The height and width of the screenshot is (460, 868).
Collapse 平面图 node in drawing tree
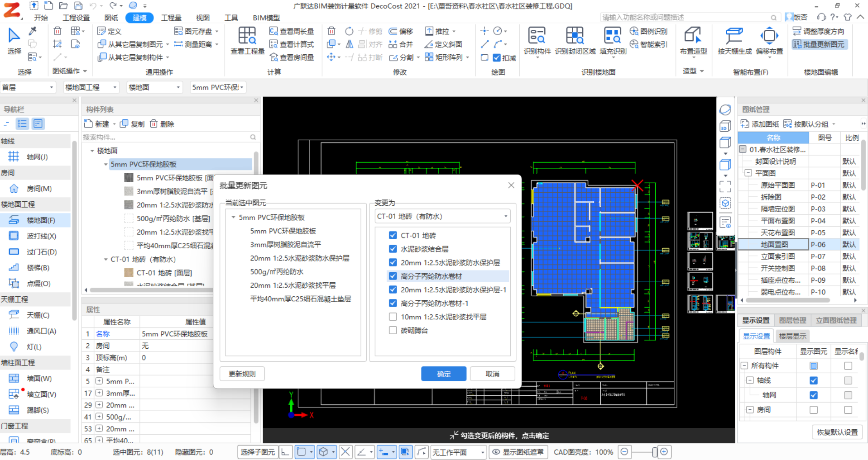coord(748,173)
